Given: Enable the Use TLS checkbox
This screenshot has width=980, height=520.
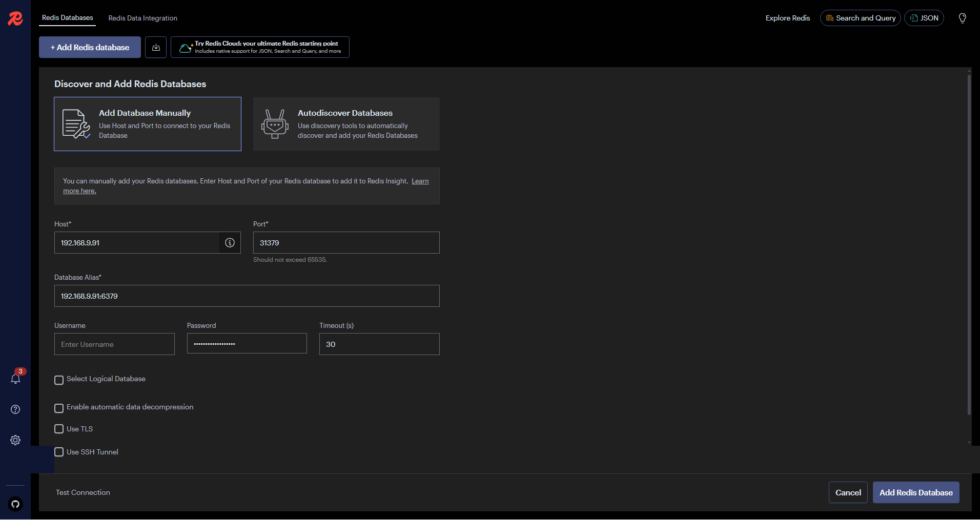Looking at the screenshot, I should (59, 429).
